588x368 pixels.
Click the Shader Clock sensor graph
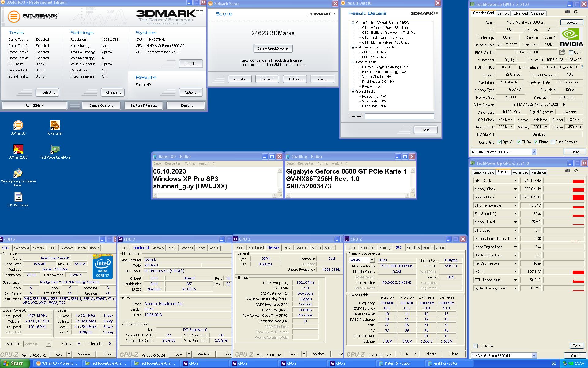point(564,197)
